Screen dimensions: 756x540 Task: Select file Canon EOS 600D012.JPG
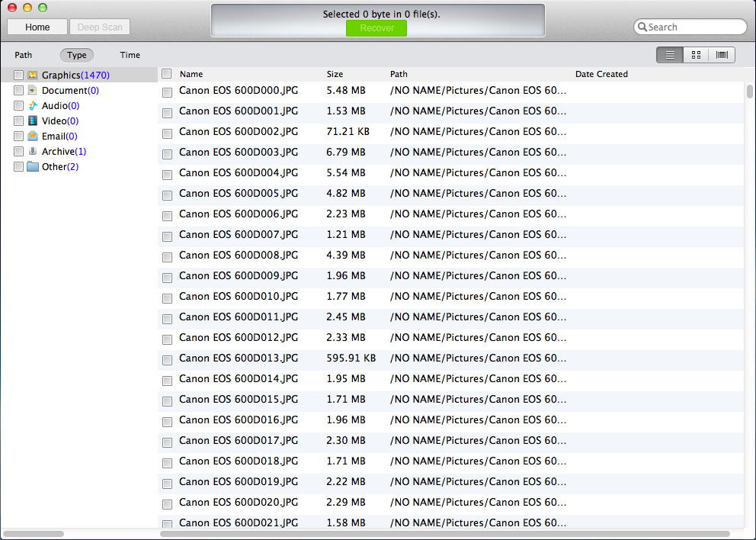239,337
